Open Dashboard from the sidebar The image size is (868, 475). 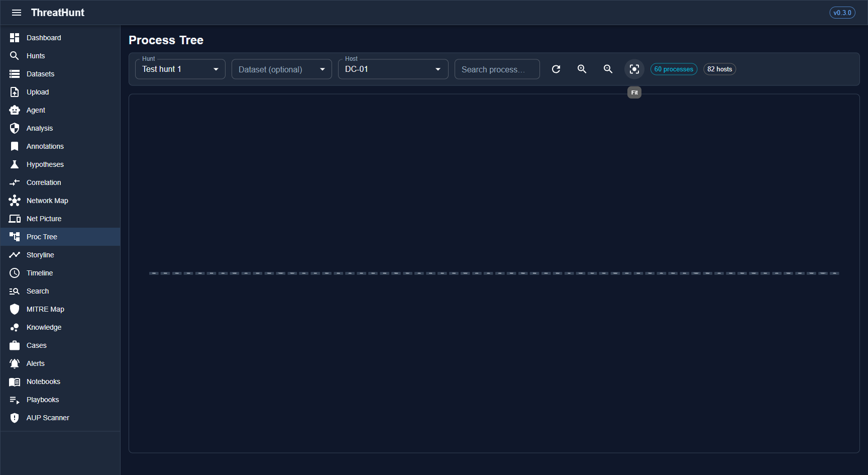[60, 38]
